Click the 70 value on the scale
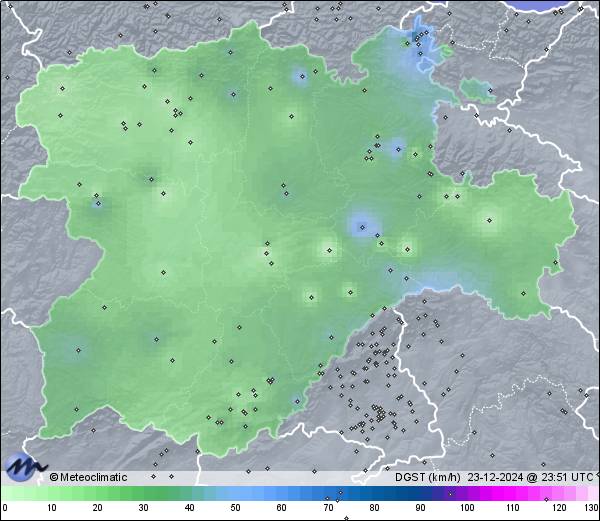Screen dimensions: 600x521 pyautogui.click(x=328, y=508)
